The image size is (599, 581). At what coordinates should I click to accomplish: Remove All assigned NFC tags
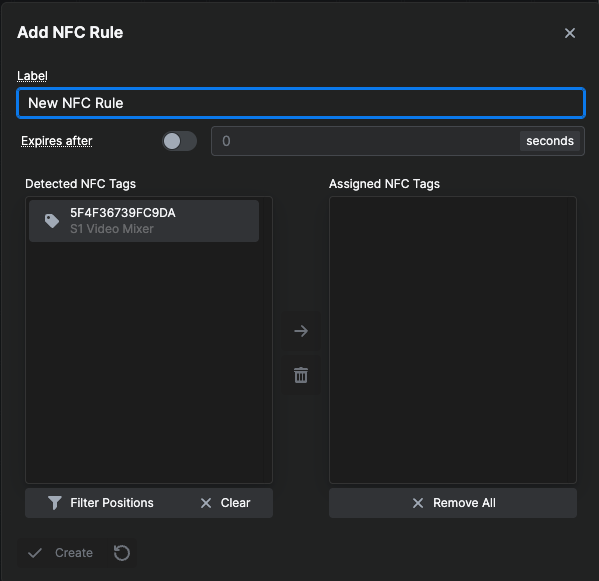[x=453, y=503]
